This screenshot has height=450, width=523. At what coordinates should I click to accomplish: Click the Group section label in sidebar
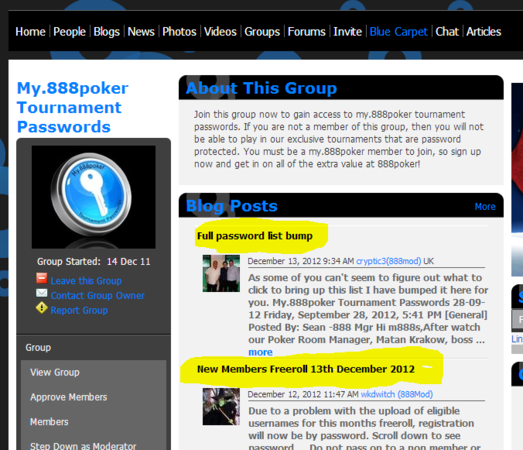tap(38, 348)
